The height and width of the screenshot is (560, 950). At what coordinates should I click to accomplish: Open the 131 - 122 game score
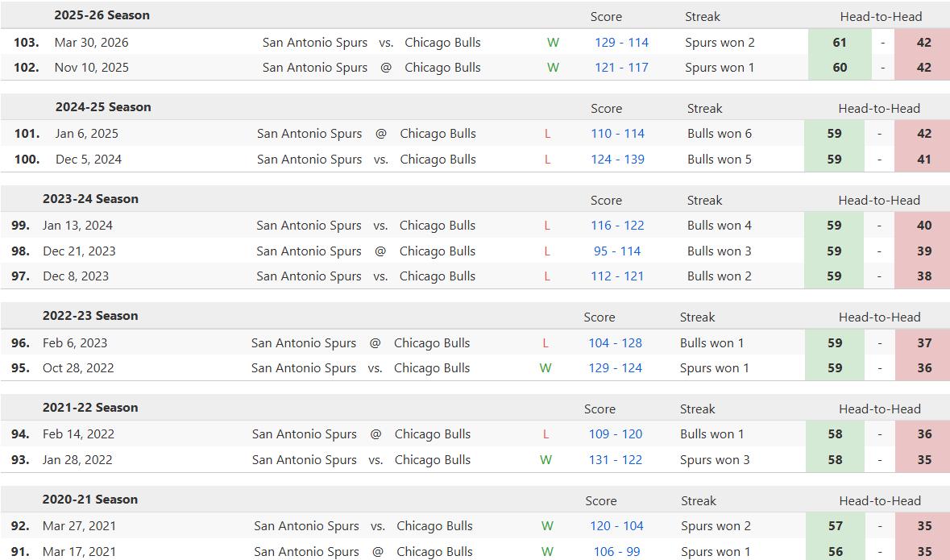(x=616, y=460)
